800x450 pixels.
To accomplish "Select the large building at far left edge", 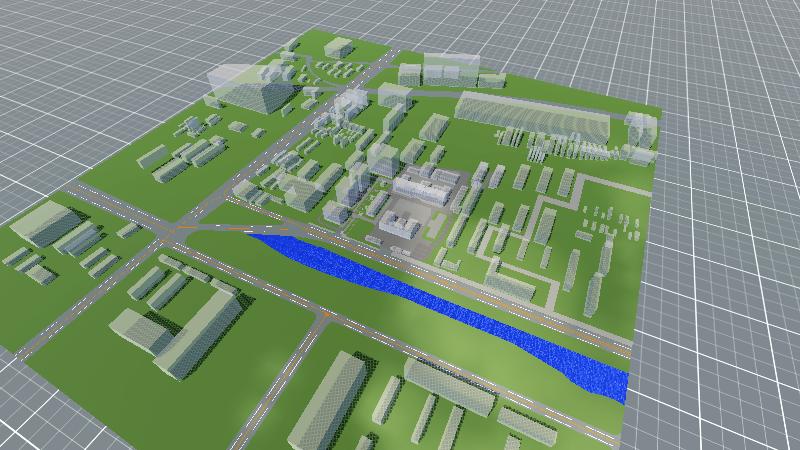I will click(x=45, y=221).
